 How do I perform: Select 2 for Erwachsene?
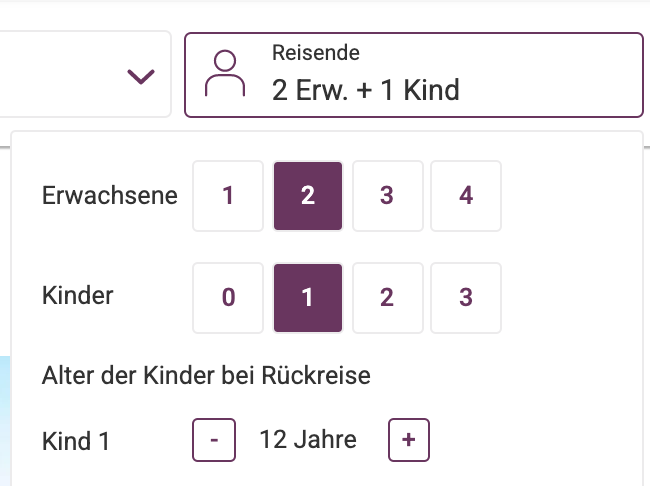click(x=308, y=196)
